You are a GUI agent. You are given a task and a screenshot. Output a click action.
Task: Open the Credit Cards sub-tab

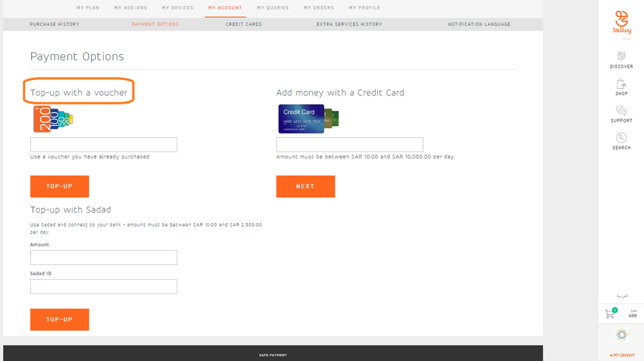coord(244,24)
